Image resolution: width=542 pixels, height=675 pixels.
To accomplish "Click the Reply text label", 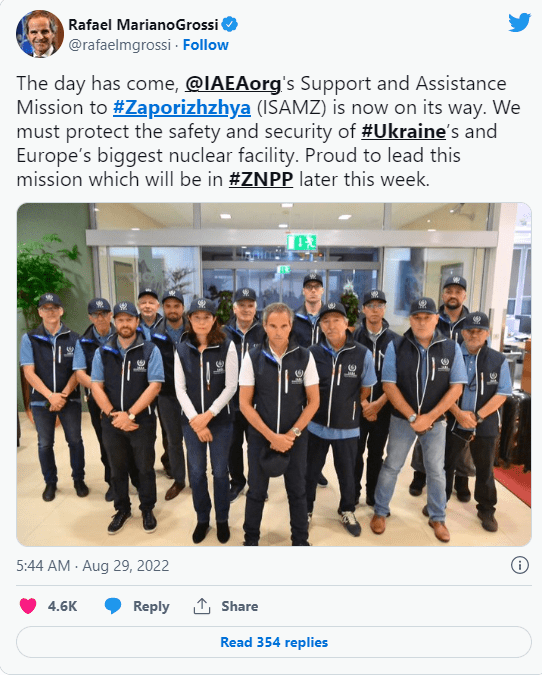I will [x=151, y=607].
